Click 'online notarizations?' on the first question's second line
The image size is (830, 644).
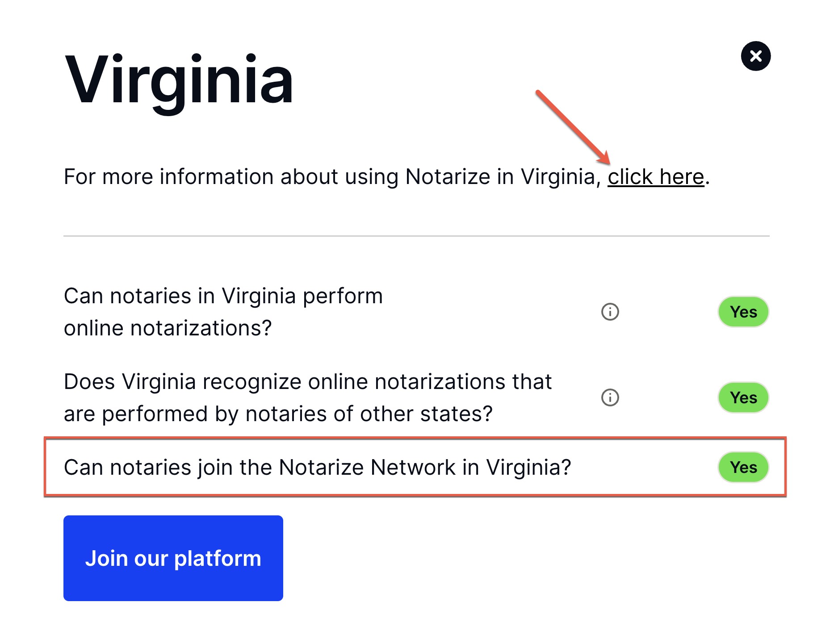[168, 328]
